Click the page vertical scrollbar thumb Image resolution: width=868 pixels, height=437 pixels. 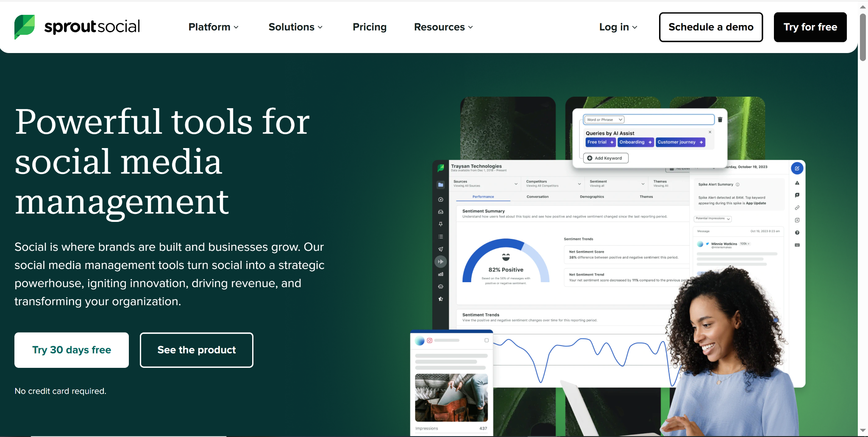pyautogui.click(x=862, y=37)
